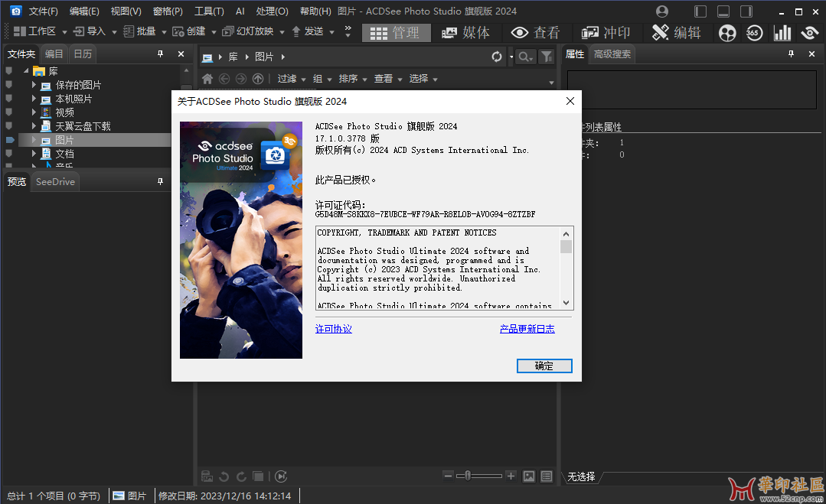The height and width of the screenshot is (504, 826).
Task: Open Edit mode
Action: [x=677, y=33]
